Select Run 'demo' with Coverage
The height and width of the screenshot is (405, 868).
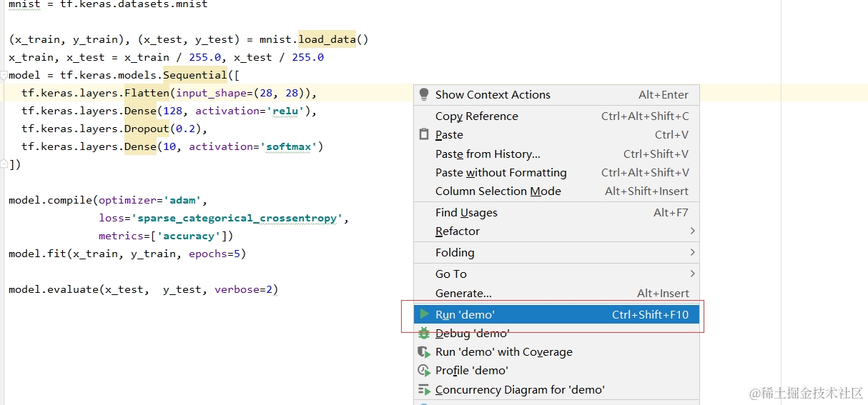(x=556, y=351)
